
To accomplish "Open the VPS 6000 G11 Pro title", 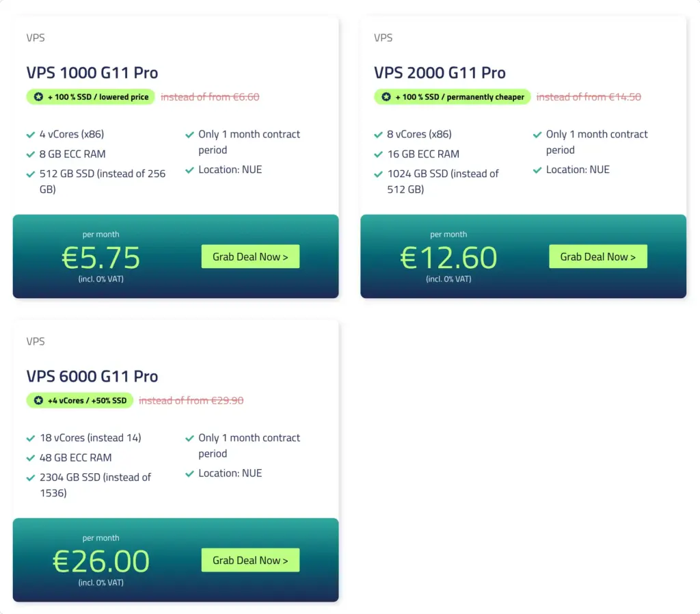I will (92, 377).
